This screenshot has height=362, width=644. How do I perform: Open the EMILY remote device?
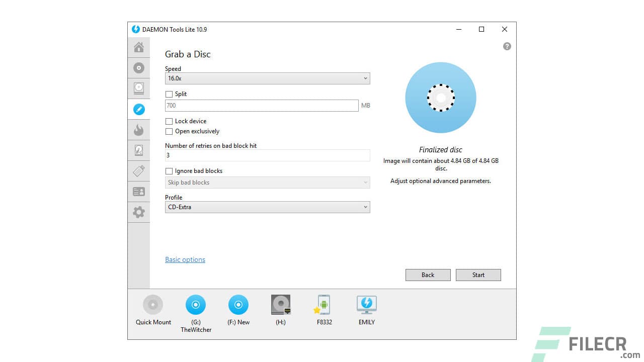(366, 305)
